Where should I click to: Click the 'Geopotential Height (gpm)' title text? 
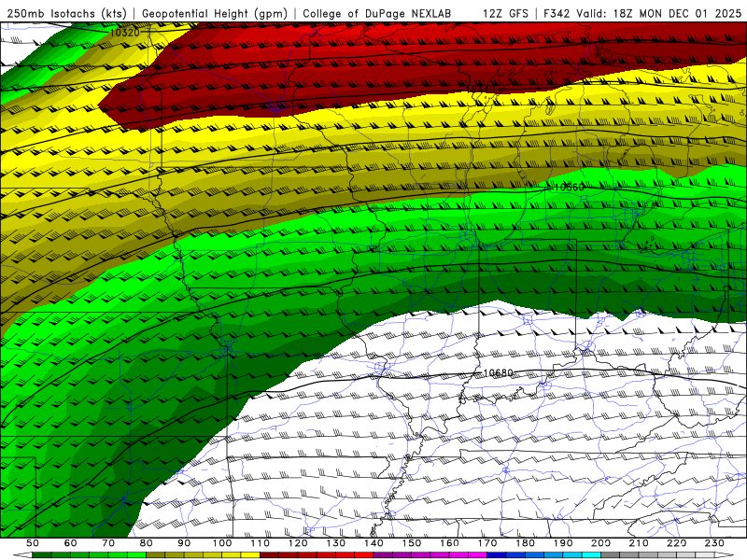[215, 14]
